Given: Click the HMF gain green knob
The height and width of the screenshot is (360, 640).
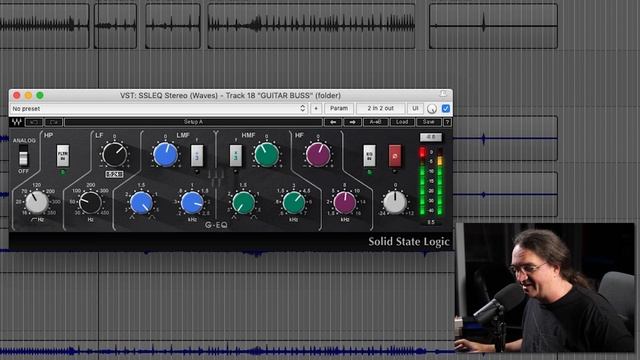Looking at the screenshot, I should [267, 155].
